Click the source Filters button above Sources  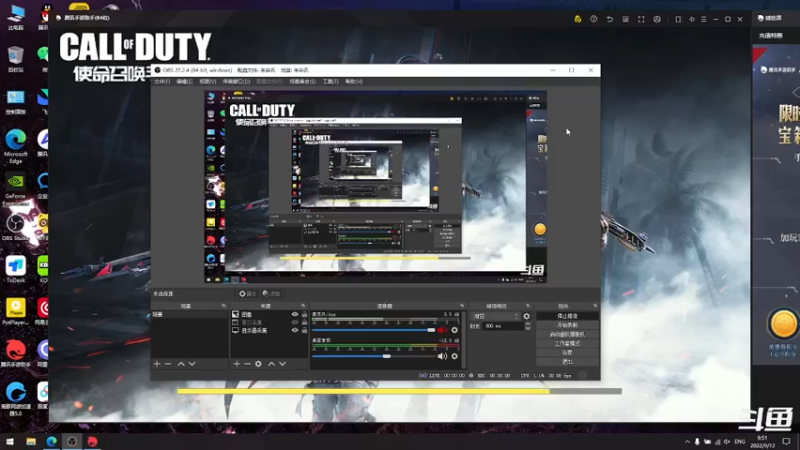click(x=271, y=294)
